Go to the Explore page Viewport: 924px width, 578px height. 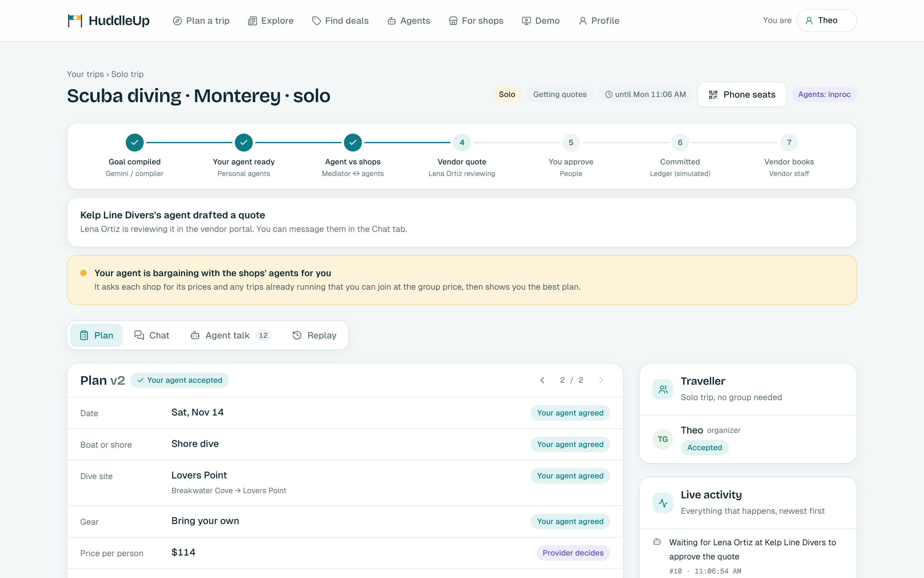(x=271, y=21)
